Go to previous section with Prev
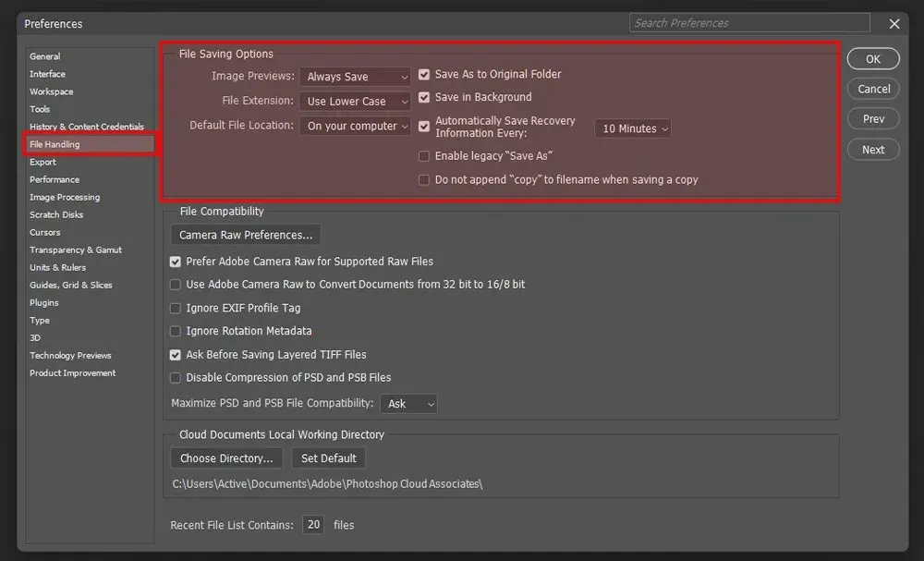 873,119
